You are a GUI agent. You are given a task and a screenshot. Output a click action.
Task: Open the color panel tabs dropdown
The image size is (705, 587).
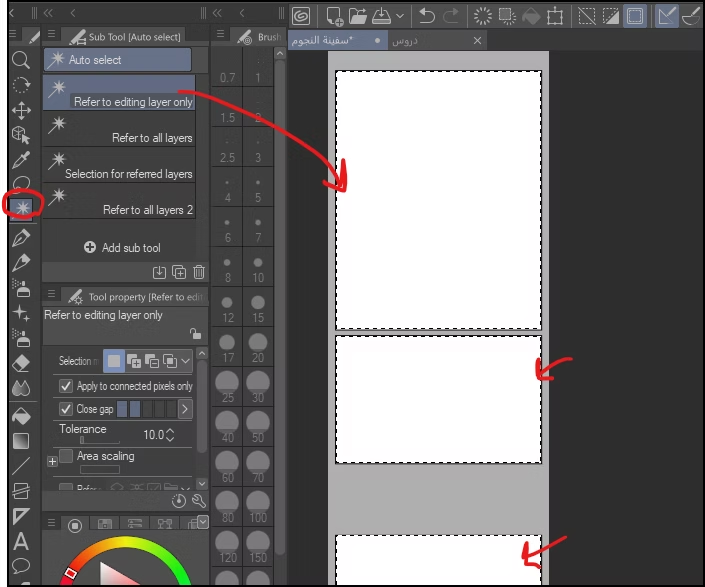tap(203, 522)
